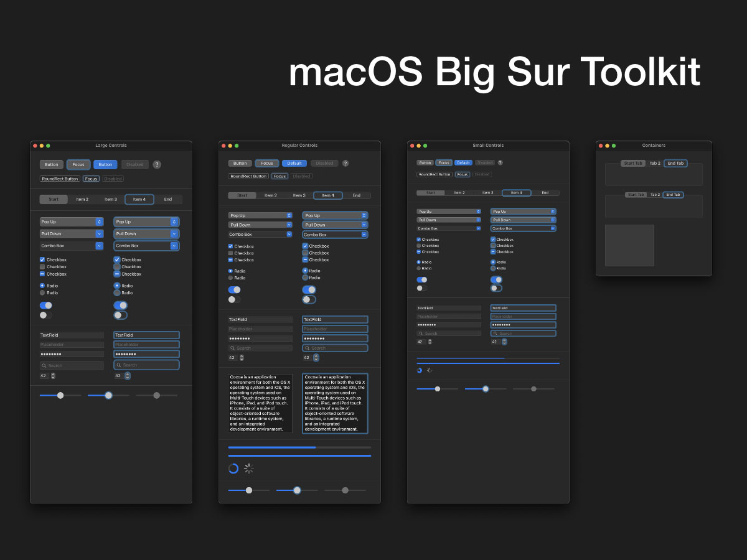Click the RoundRect Button in Large Controls
The image size is (747, 560).
tap(60, 179)
